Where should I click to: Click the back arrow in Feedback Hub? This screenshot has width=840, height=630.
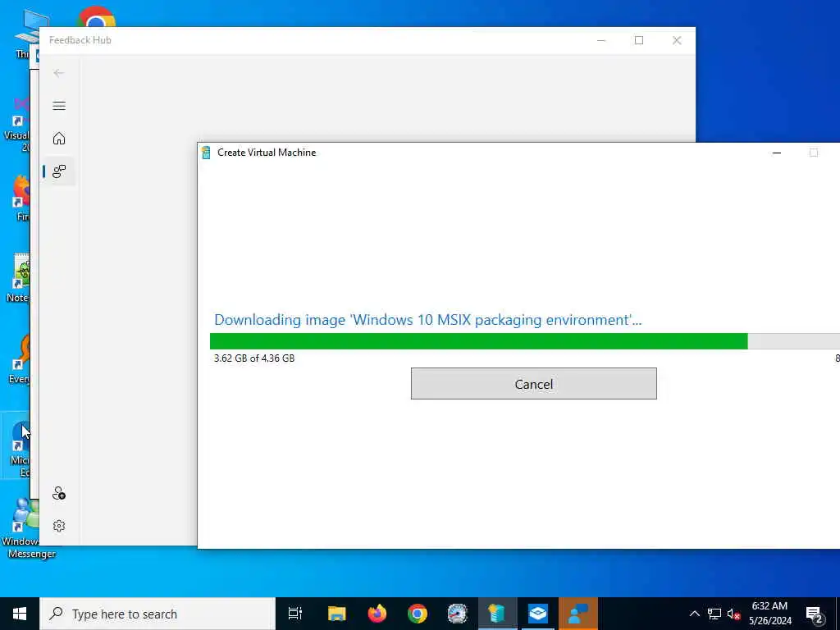tap(59, 73)
